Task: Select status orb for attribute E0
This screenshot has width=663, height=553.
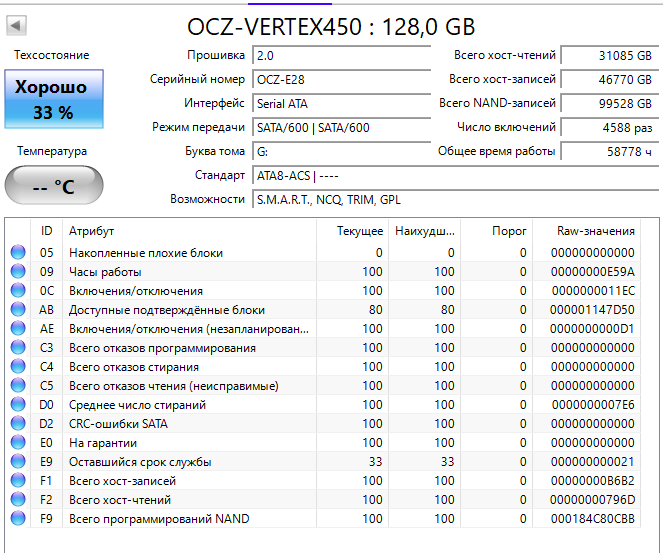Action: pos(18,442)
